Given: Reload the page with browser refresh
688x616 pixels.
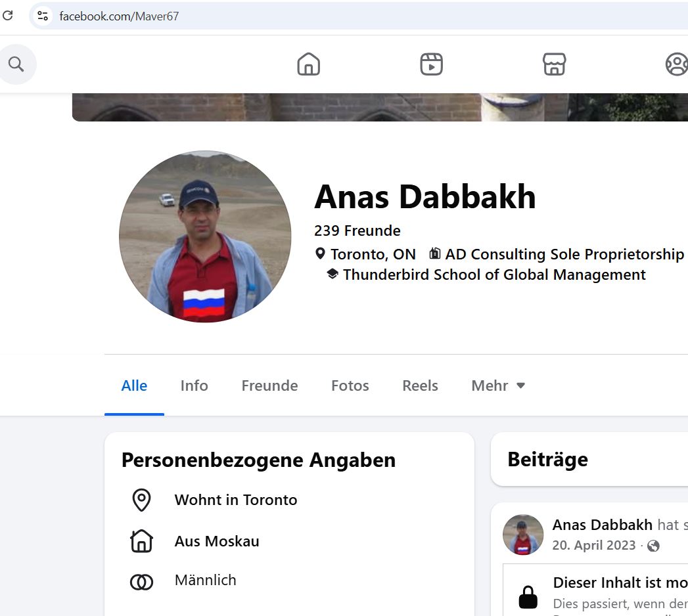Looking at the screenshot, I should tap(7, 16).
